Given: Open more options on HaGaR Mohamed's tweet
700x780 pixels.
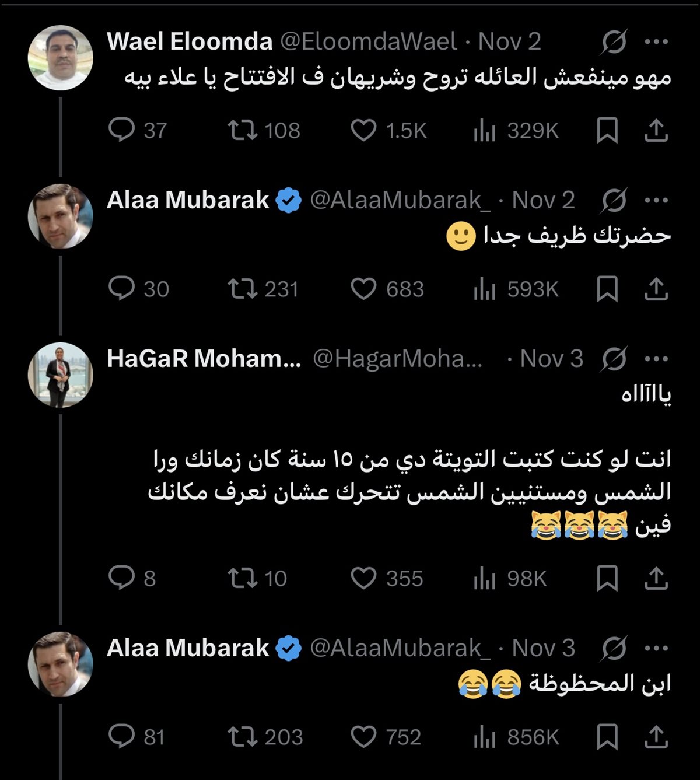Looking at the screenshot, I should [x=657, y=359].
